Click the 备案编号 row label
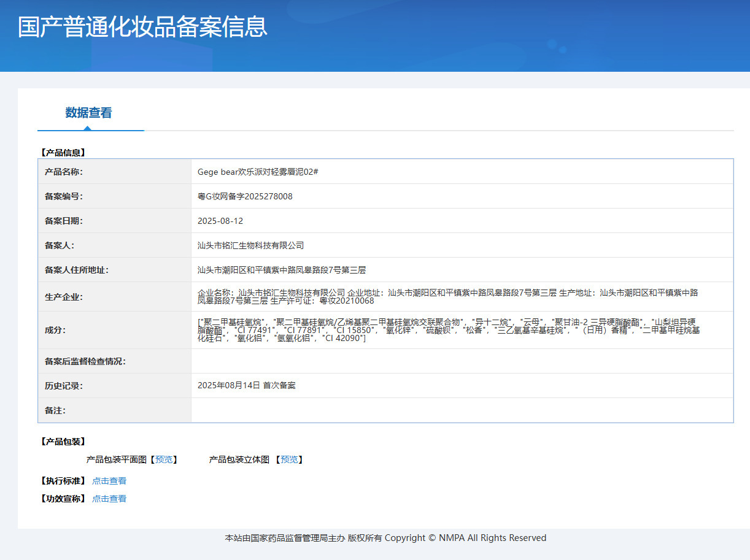 [64, 196]
